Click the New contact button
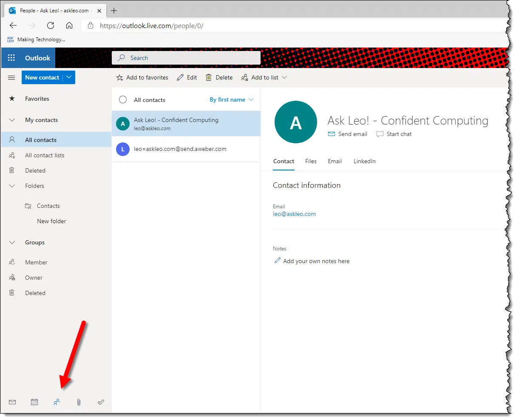Viewport: 519px width, 420px height. click(42, 77)
